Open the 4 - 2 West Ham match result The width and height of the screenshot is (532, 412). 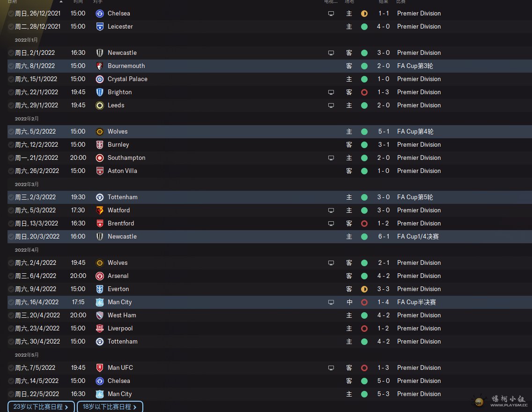(x=384, y=315)
